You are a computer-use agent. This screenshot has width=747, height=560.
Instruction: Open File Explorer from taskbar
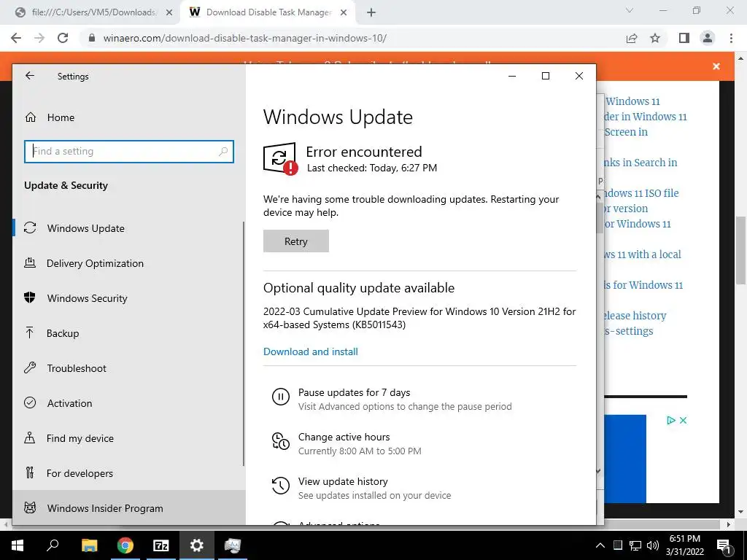pyautogui.click(x=89, y=545)
